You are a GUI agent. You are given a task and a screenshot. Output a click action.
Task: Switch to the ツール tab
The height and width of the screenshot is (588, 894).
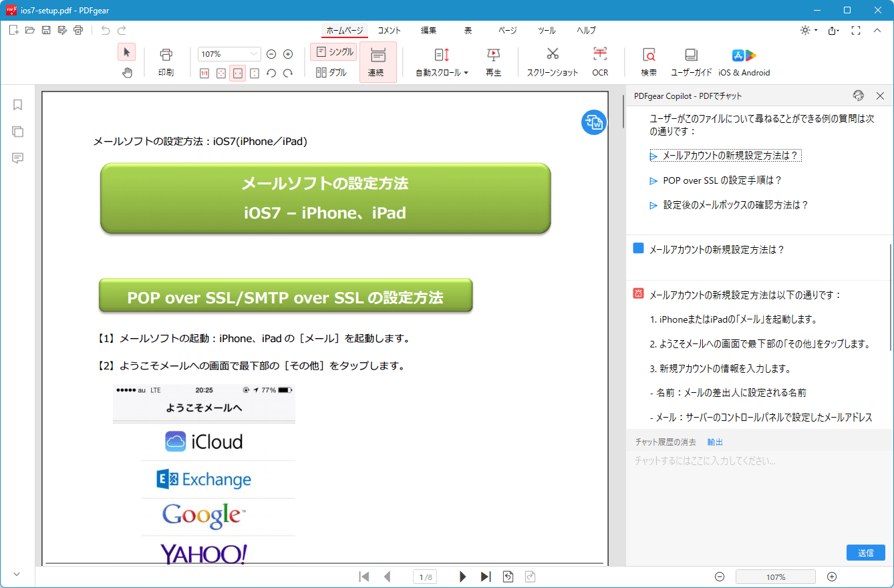[x=547, y=30]
